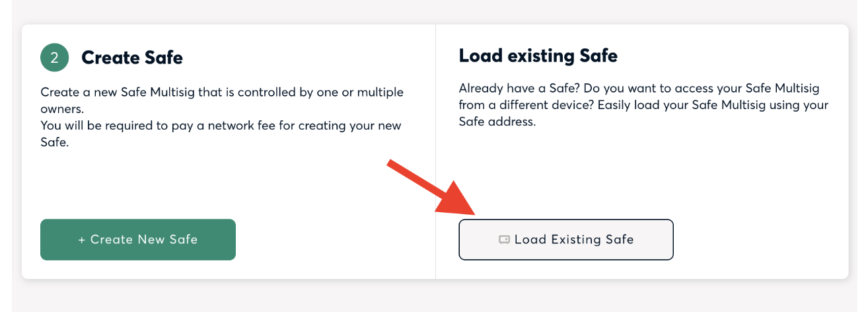Screen dimensions: 868x312
Task: Click the Load existing Safe heading
Action: coord(538,56)
